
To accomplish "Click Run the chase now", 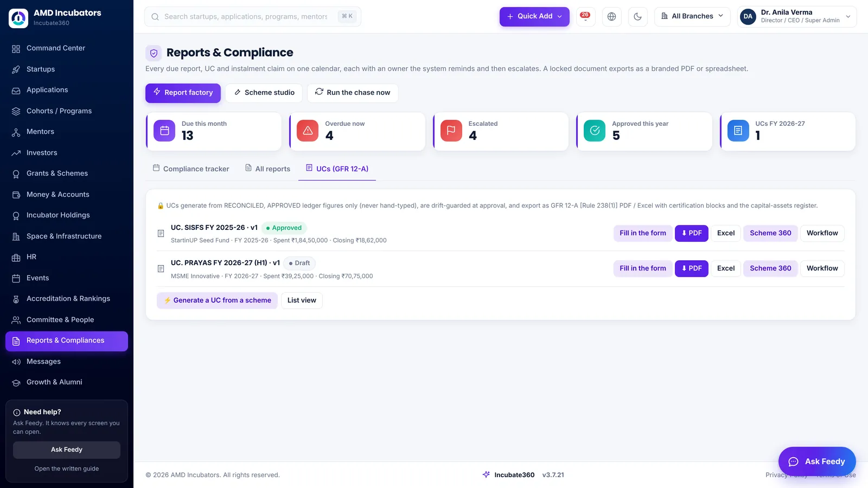I will point(353,93).
